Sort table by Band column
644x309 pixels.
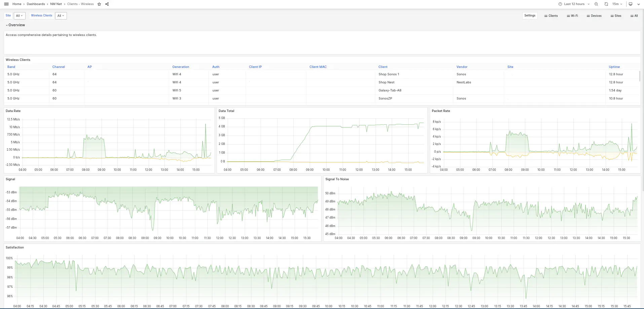click(11, 67)
